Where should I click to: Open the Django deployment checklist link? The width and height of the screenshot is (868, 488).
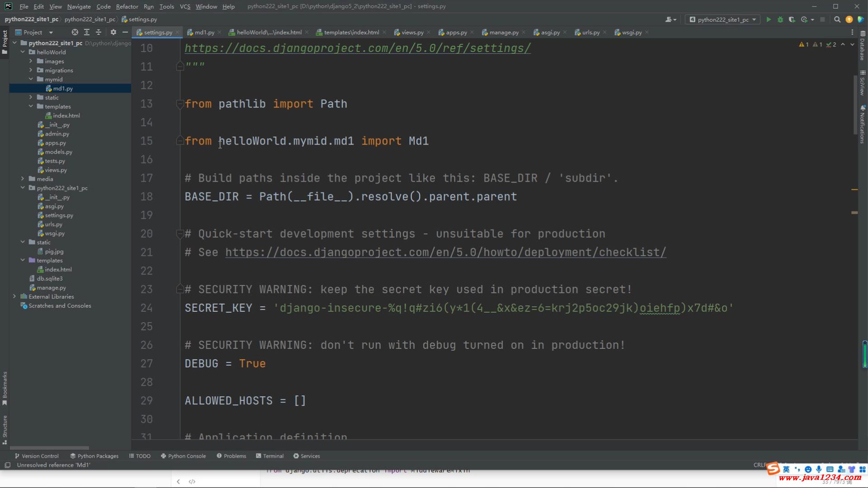pos(446,252)
